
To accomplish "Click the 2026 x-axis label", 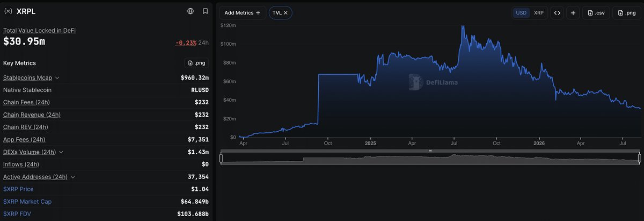I will tap(539, 143).
